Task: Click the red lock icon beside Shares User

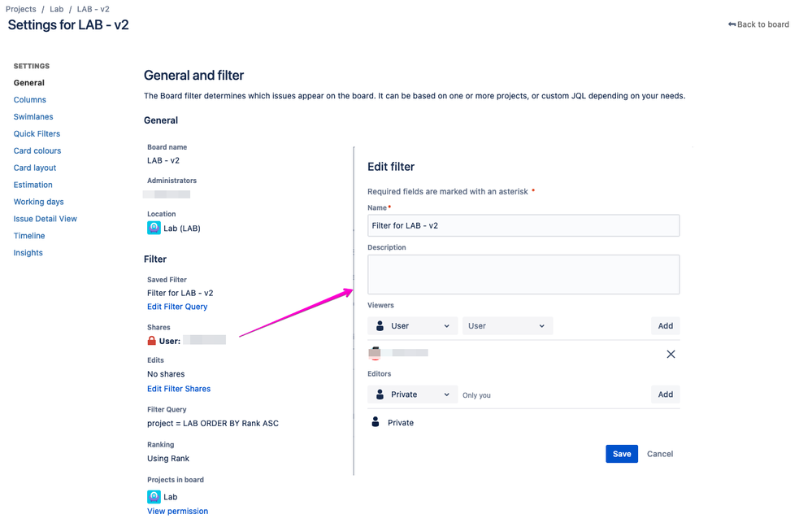Action: (152, 341)
